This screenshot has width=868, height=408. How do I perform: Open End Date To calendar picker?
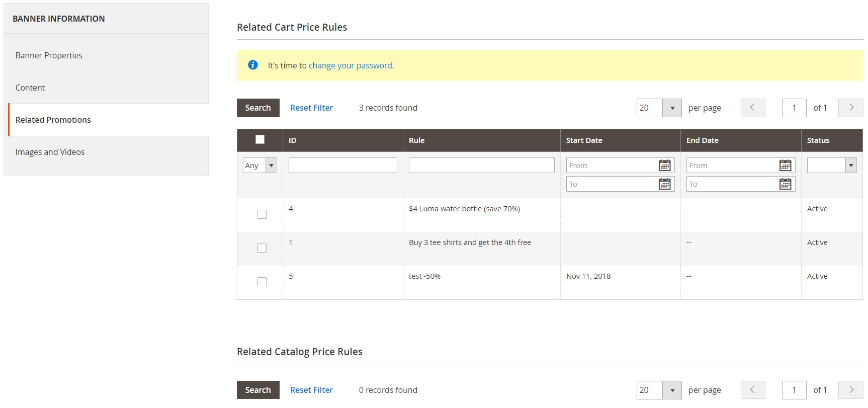785,184
